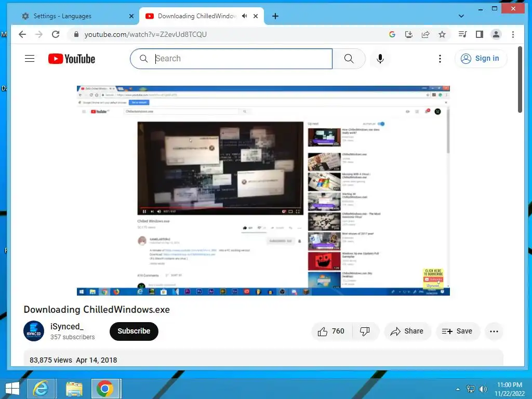This screenshot has width=532, height=399.
Task: Open iSynced_ channel avatar
Action: pyautogui.click(x=34, y=331)
